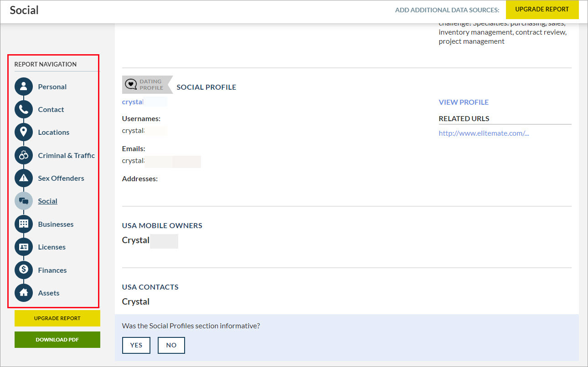Click the Addresses label
The height and width of the screenshot is (367, 588).
(140, 179)
